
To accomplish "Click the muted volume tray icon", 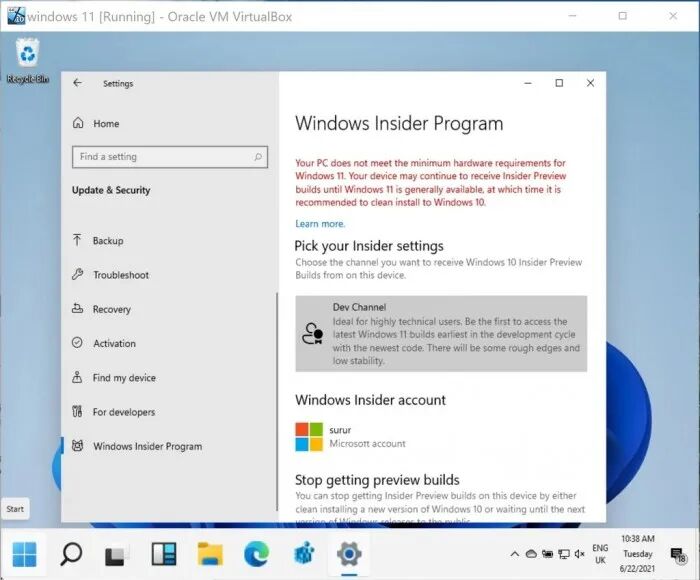I will (580, 554).
